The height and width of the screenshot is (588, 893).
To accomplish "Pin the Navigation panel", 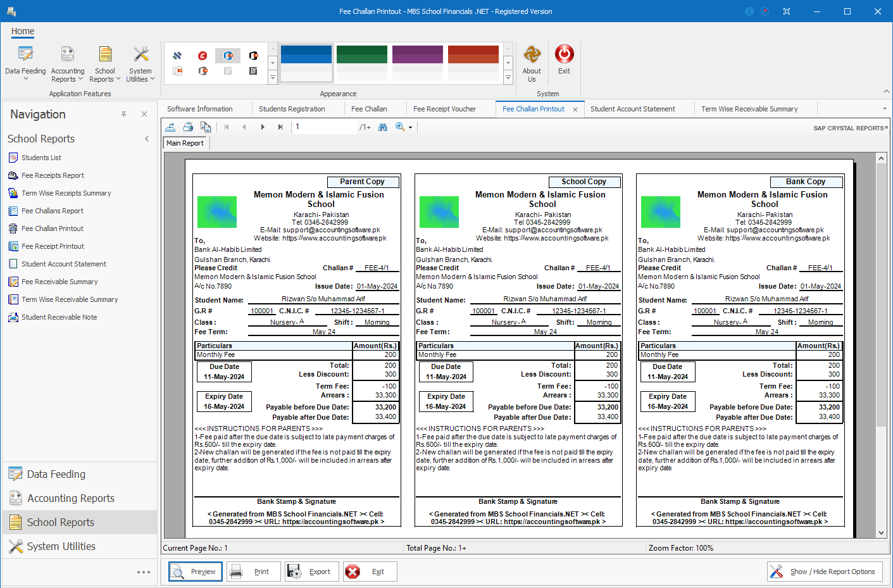I will point(124,114).
